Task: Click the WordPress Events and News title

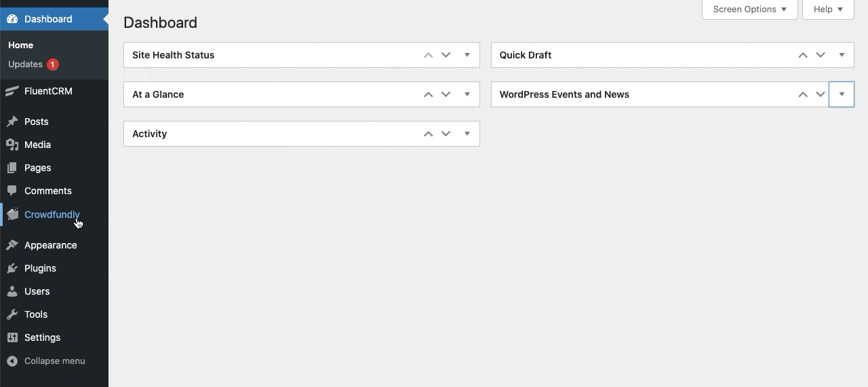Action: click(x=564, y=94)
